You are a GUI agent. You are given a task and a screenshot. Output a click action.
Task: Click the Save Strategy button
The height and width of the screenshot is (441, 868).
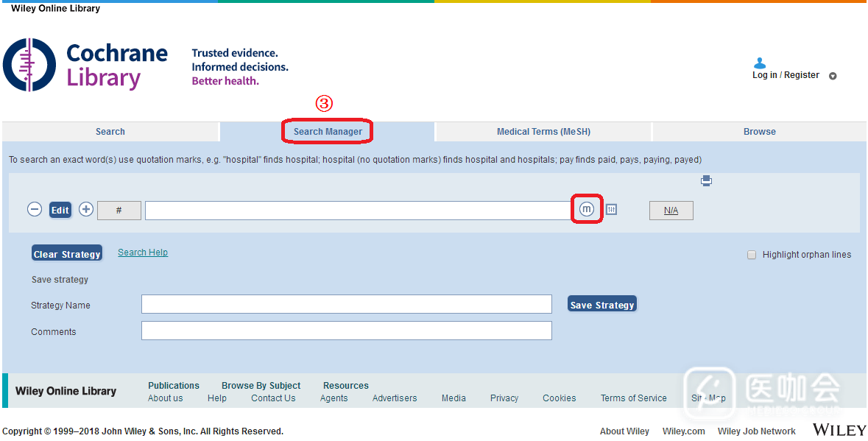(601, 305)
